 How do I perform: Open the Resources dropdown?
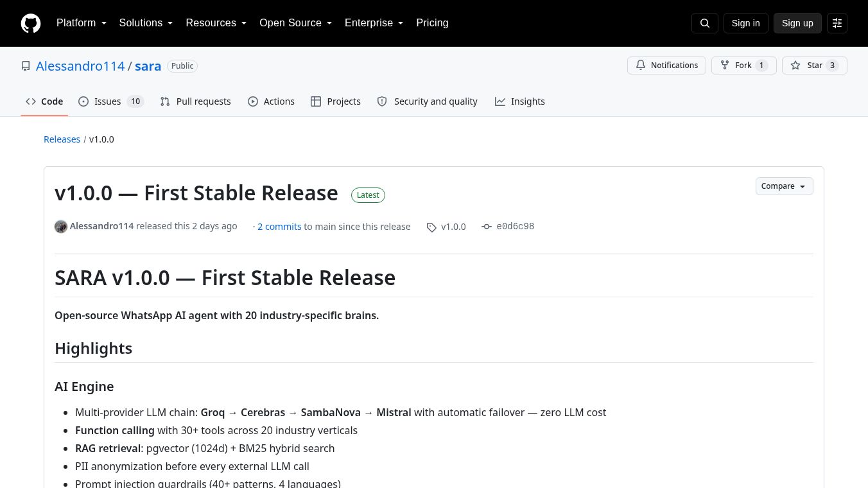pos(216,23)
